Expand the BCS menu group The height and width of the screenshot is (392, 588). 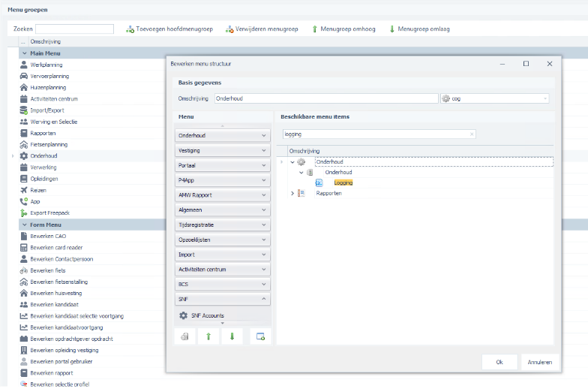click(x=264, y=284)
